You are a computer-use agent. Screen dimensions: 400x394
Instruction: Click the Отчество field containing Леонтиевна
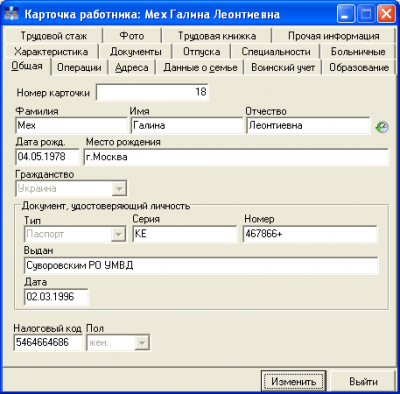pyautogui.click(x=308, y=126)
